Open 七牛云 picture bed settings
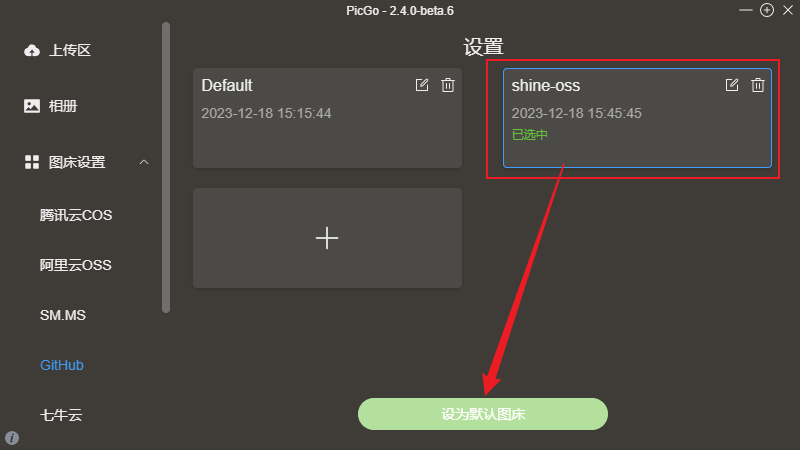The height and width of the screenshot is (450, 800). click(61, 415)
